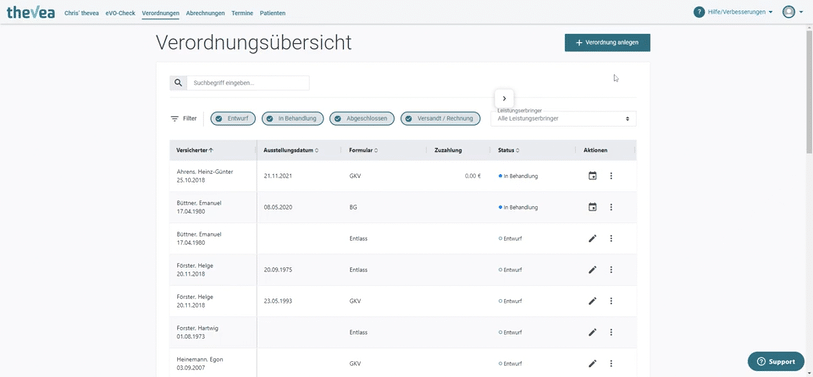The width and height of the screenshot is (813, 377).
Task: Click the chevron arrow above the Leistungserbringer field
Action: click(504, 99)
